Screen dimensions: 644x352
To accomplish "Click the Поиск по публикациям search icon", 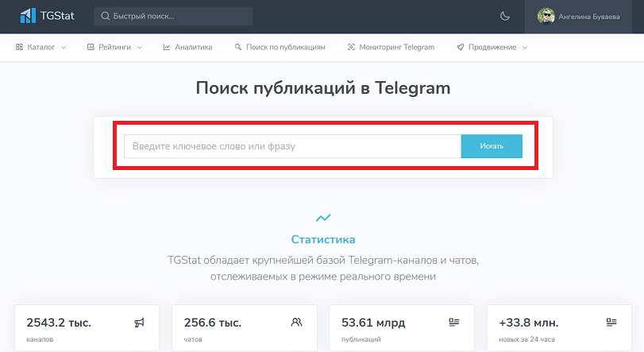I will 237,47.
